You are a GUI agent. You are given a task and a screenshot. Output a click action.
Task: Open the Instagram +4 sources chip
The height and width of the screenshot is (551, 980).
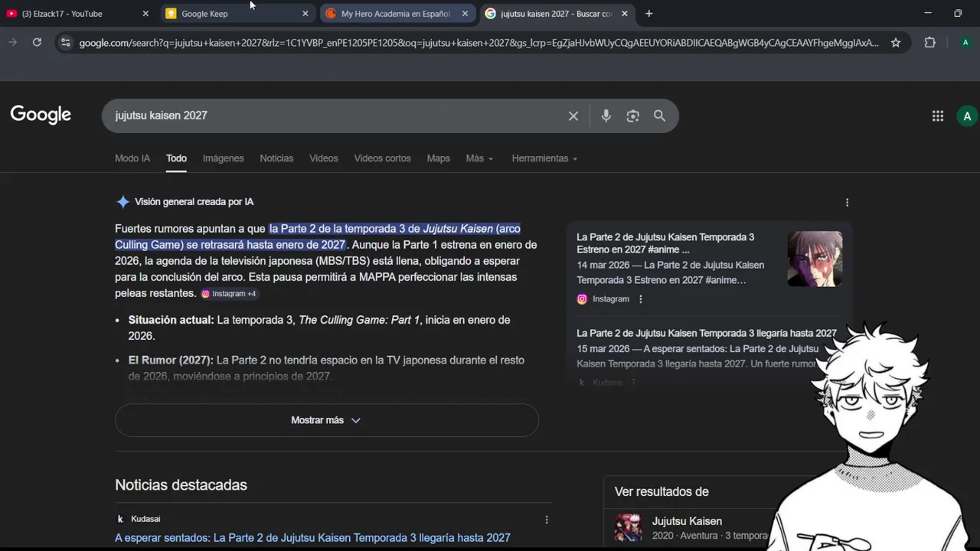tap(229, 294)
